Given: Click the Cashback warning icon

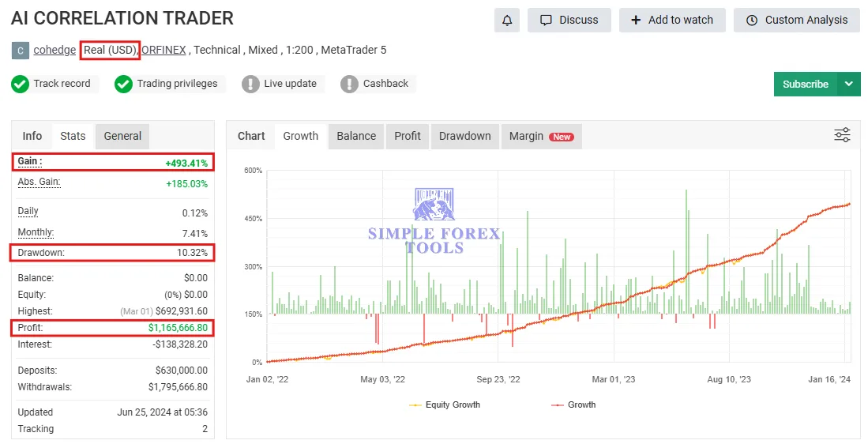Looking at the screenshot, I should pos(349,84).
